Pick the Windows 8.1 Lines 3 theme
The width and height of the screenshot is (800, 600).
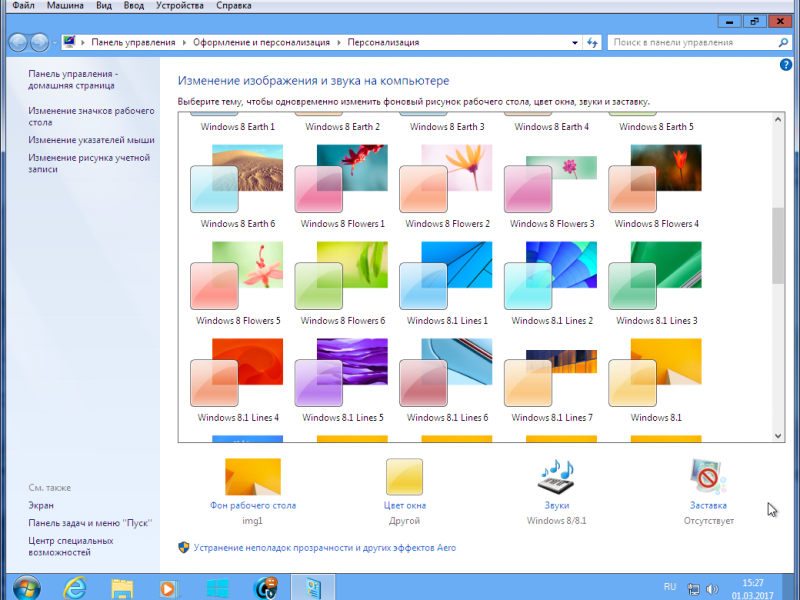(x=656, y=283)
